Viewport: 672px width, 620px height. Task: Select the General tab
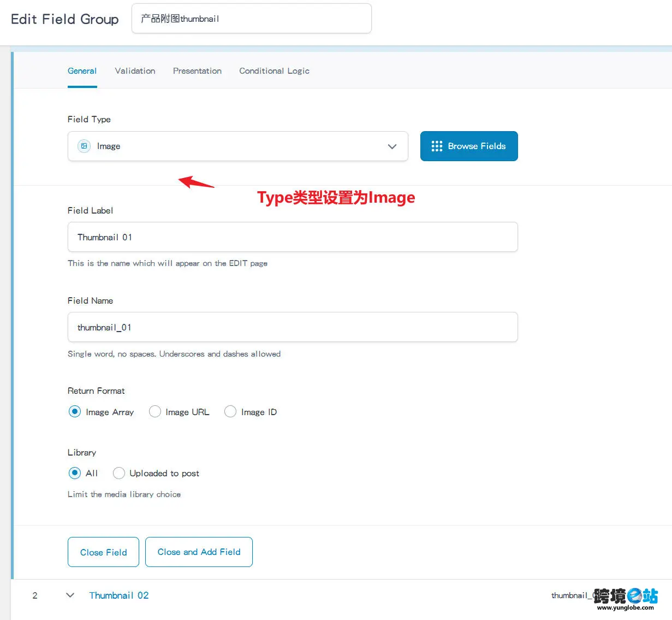coord(82,71)
